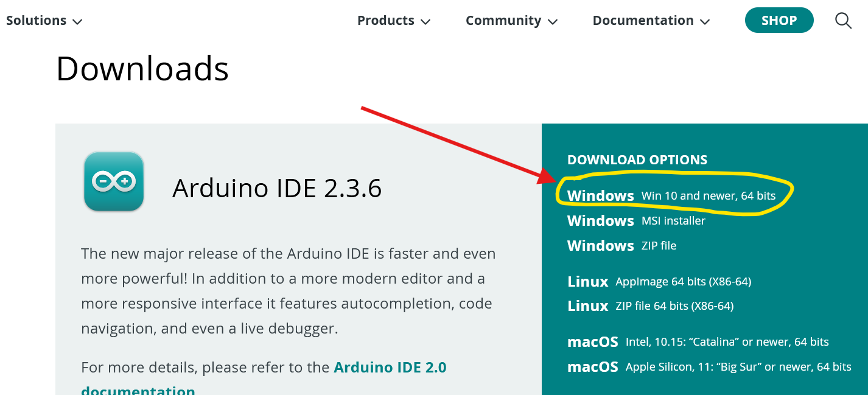Click the DOWNLOAD OPTIONS heading

[637, 159]
